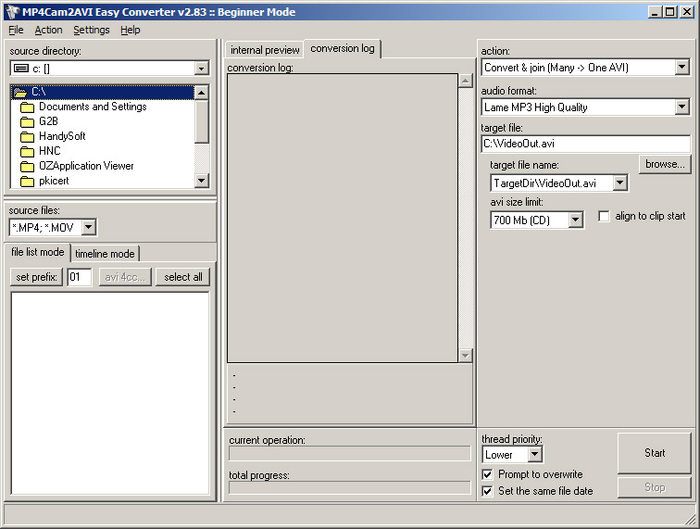The height and width of the screenshot is (529, 700).
Task: Click the pkicert folder icon
Action: click(27, 181)
